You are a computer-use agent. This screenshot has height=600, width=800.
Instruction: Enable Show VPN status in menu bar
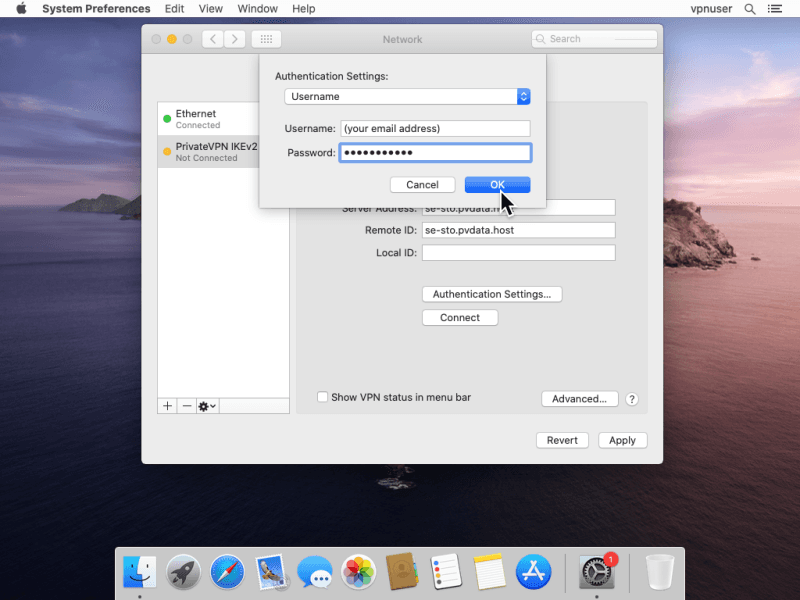[x=322, y=397]
